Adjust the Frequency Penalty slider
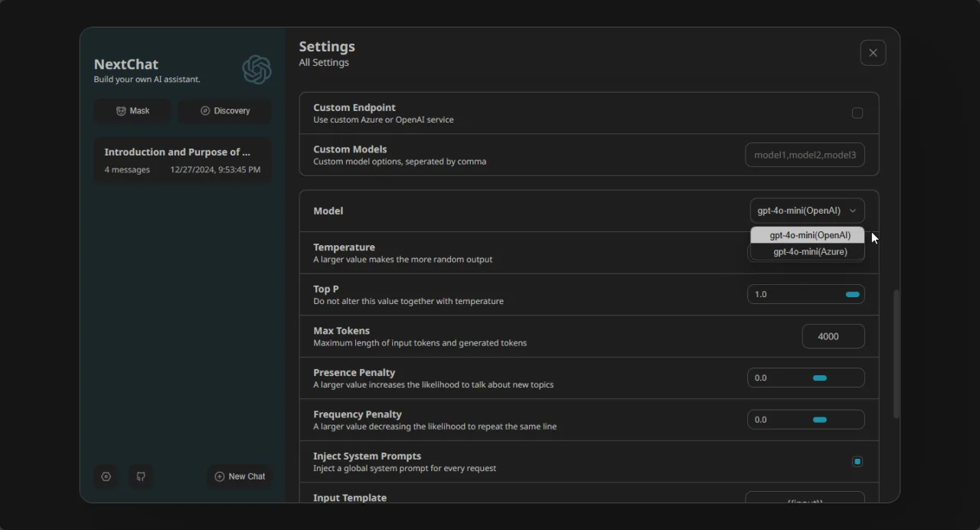This screenshot has width=980, height=530. click(x=806, y=420)
